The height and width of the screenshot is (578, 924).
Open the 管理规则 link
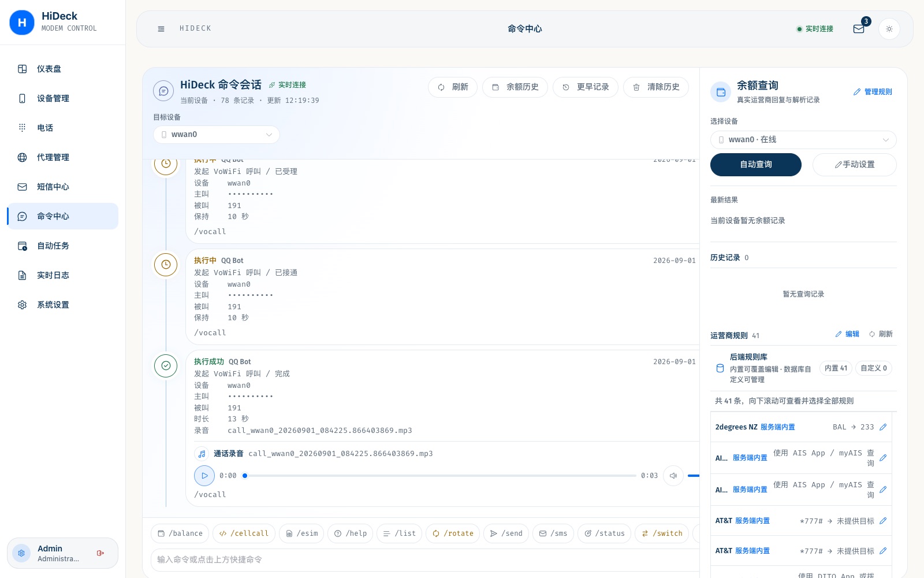click(x=873, y=92)
